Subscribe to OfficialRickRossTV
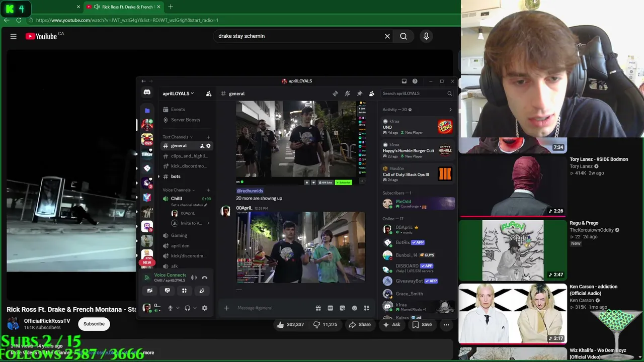644x362 pixels. (94, 324)
